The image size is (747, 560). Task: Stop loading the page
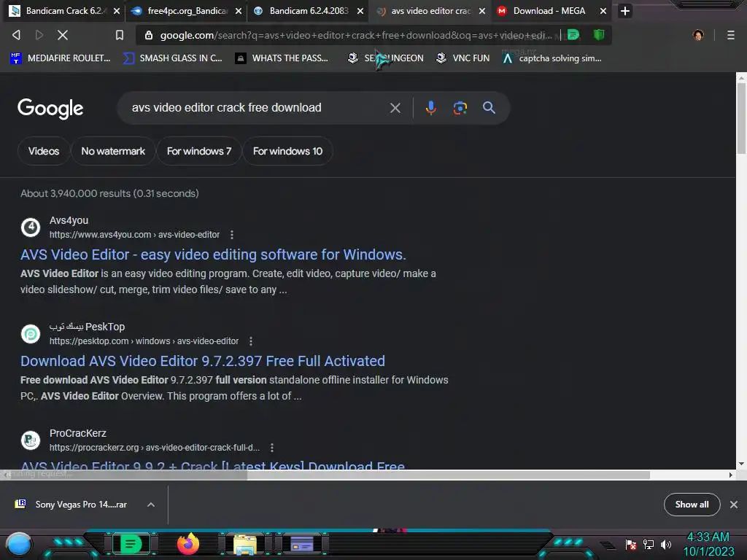63,35
